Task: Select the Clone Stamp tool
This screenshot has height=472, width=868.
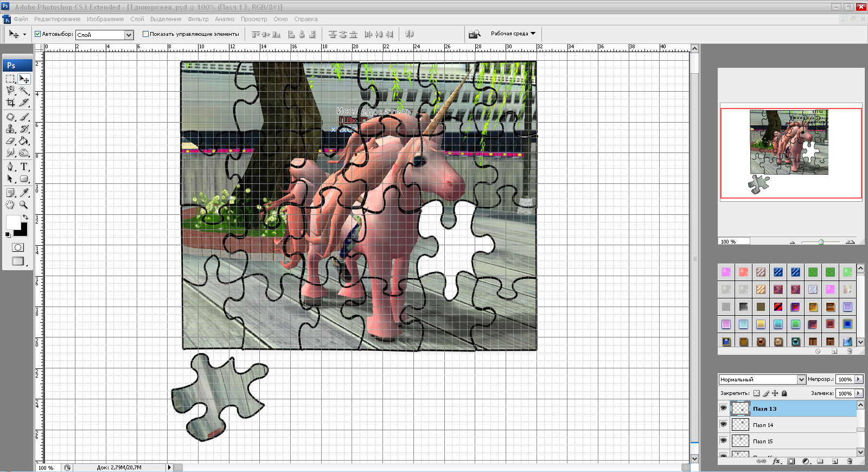Action: point(10,129)
